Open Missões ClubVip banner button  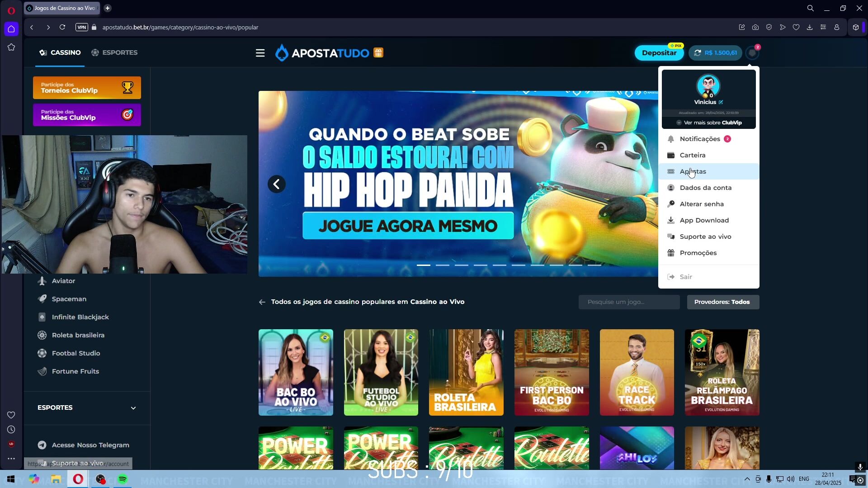coord(87,115)
